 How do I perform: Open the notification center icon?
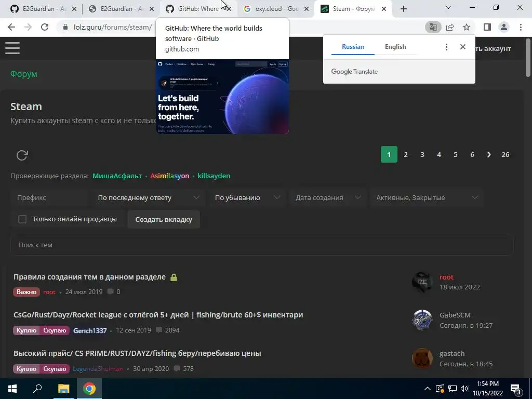tap(515, 389)
